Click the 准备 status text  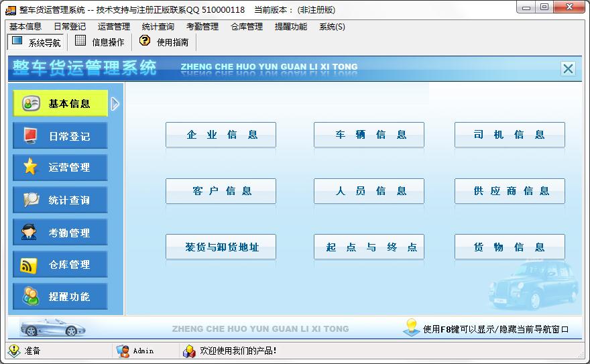32,351
